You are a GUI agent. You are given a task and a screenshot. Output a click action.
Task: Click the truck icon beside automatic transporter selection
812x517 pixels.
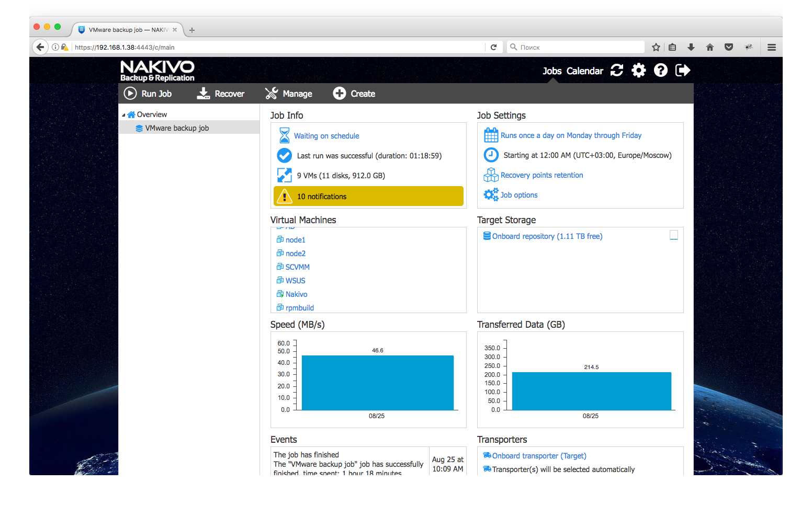487,469
